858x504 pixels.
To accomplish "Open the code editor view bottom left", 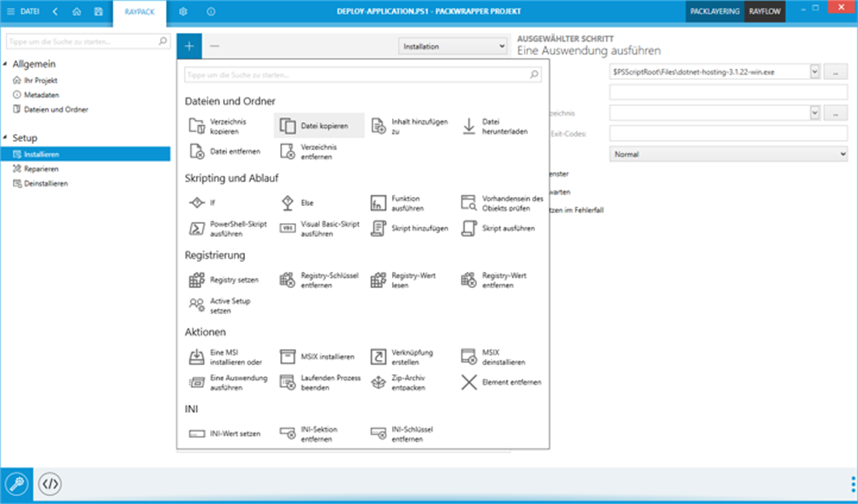I will pyautogui.click(x=50, y=485).
